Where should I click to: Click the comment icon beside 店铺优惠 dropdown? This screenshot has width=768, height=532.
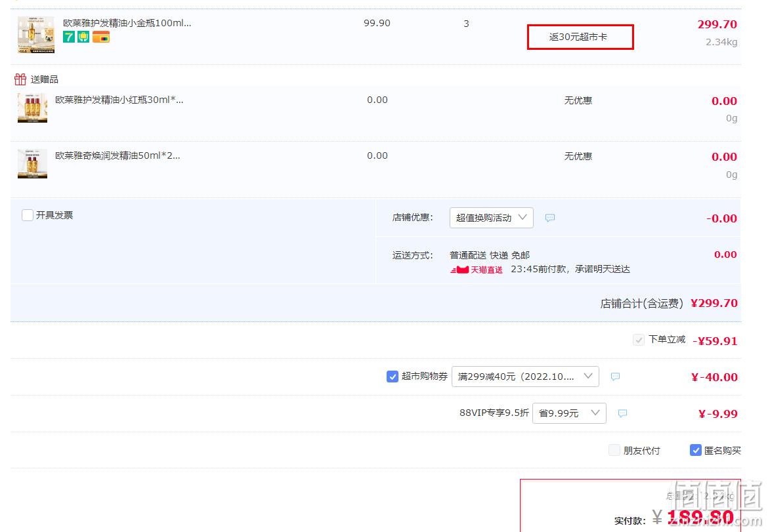coord(550,218)
